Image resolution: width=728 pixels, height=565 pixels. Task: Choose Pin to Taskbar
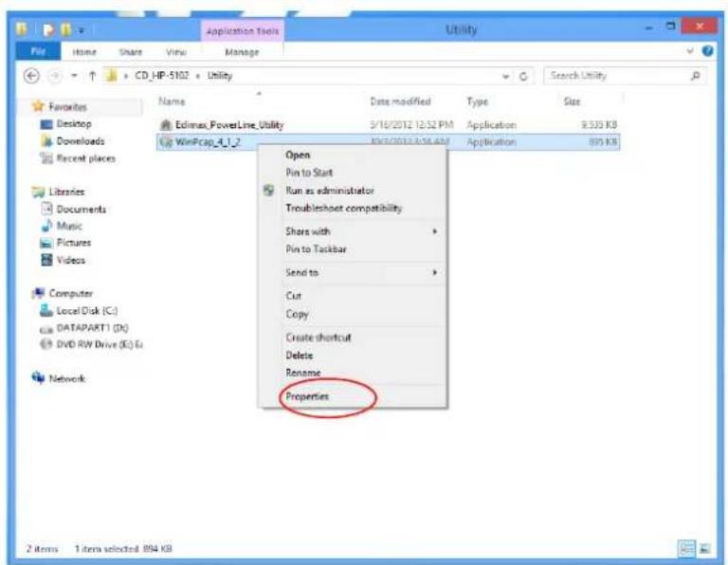tap(317, 249)
